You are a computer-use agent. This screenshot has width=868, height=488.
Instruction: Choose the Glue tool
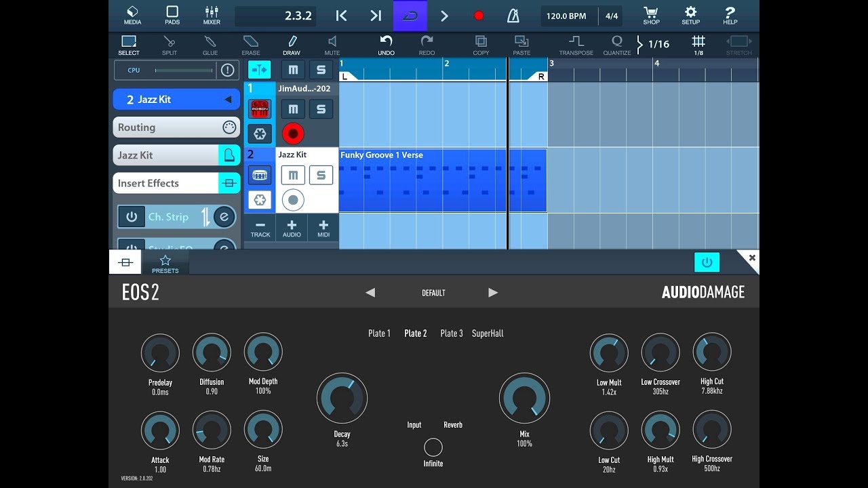210,45
